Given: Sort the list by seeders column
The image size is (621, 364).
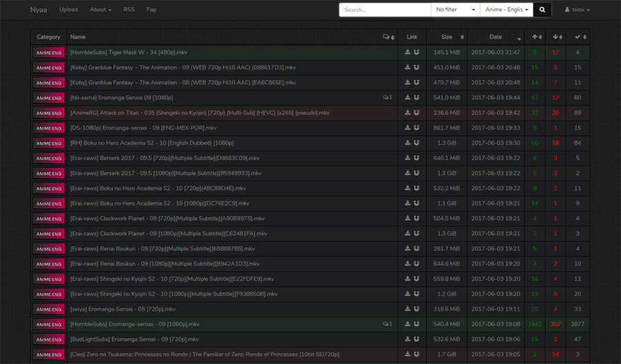Looking at the screenshot, I should (537, 37).
